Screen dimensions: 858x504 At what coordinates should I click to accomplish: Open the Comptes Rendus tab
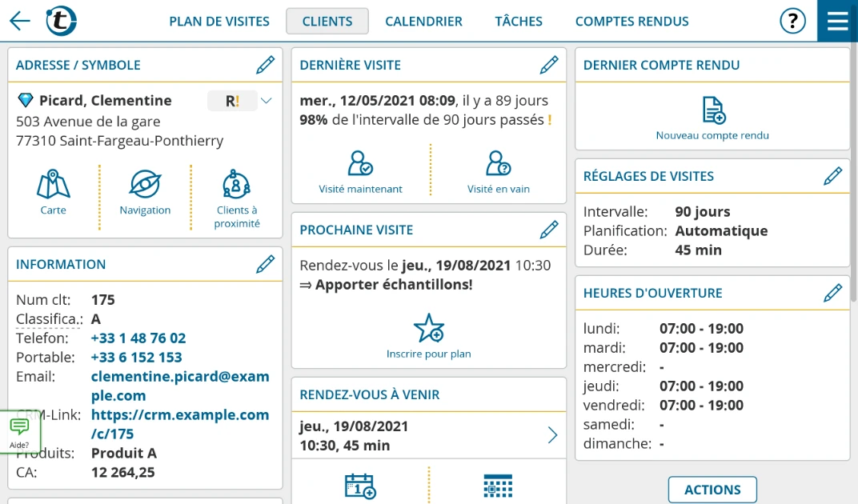point(632,22)
